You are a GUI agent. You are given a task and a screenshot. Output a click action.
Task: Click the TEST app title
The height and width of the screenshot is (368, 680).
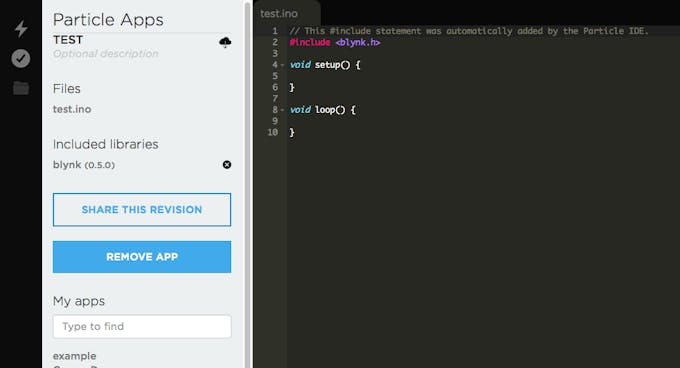(68, 40)
